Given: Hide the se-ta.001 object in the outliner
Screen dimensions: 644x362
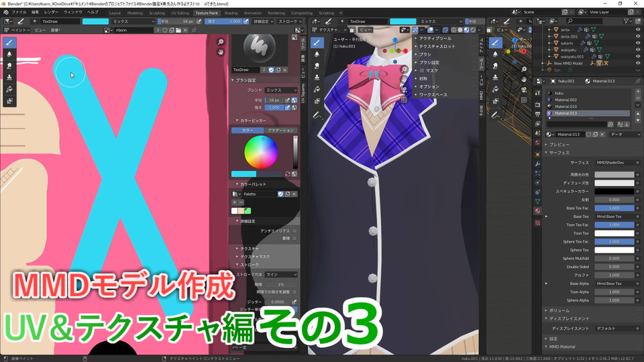Looking at the screenshot, I should (x=637, y=36).
